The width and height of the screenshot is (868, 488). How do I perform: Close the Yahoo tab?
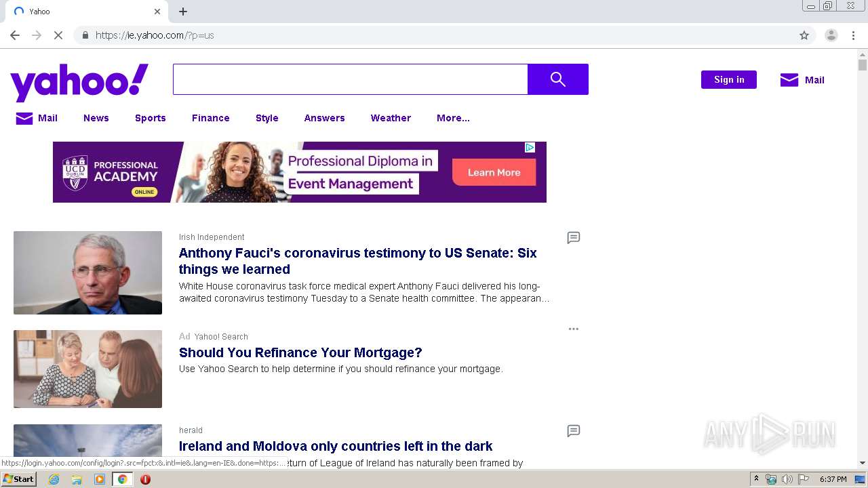pyautogui.click(x=157, y=12)
